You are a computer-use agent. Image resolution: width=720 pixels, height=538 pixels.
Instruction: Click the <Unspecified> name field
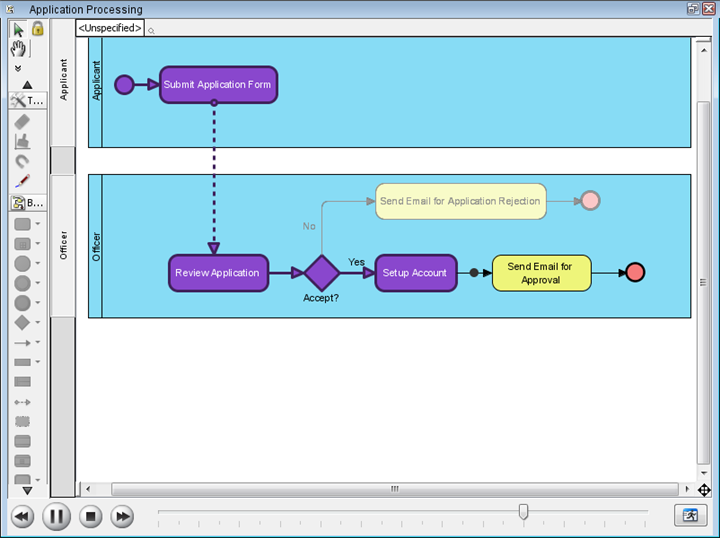pos(110,28)
